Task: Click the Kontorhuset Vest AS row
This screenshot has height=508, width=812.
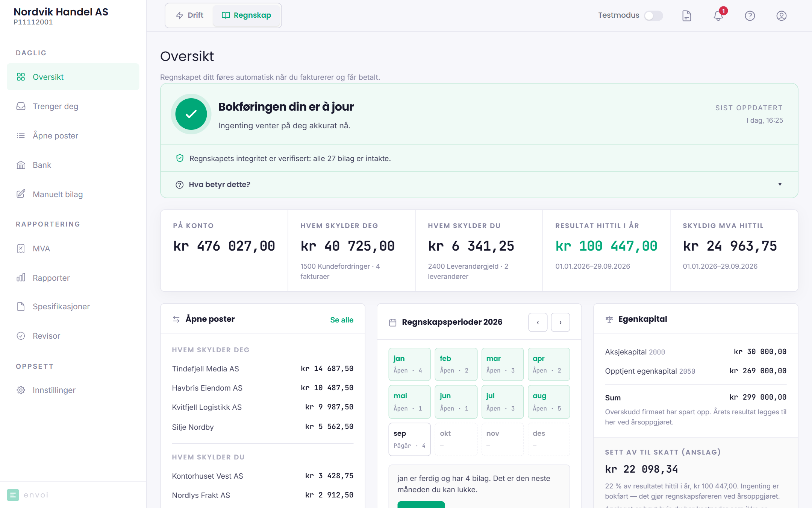Action: pos(262,476)
